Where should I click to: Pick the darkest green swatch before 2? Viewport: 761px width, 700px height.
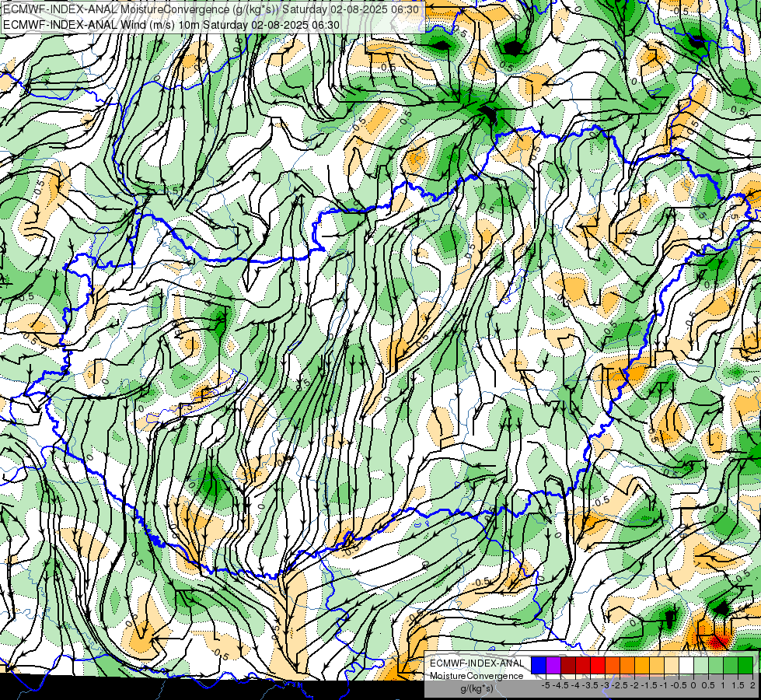(745, 666)
